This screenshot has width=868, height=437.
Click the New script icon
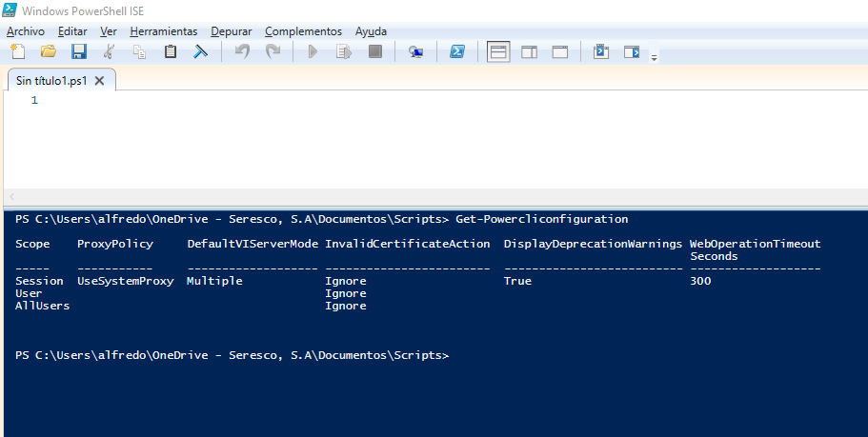[x=18, y=52]
